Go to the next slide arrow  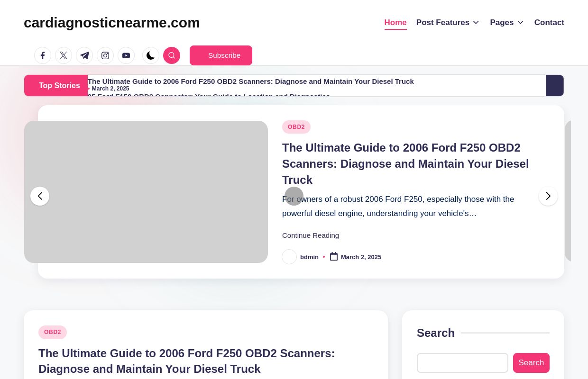point(548,196)
